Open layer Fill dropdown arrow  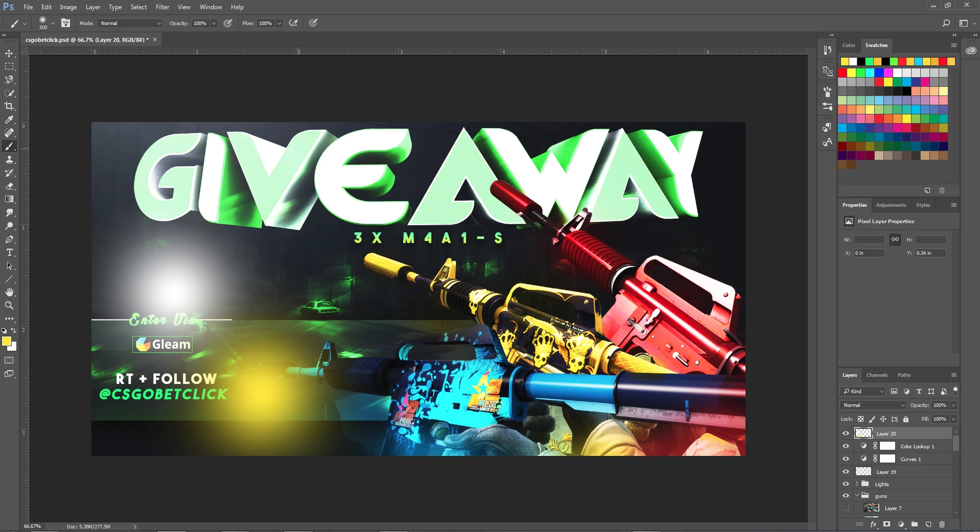pos(953,419)
